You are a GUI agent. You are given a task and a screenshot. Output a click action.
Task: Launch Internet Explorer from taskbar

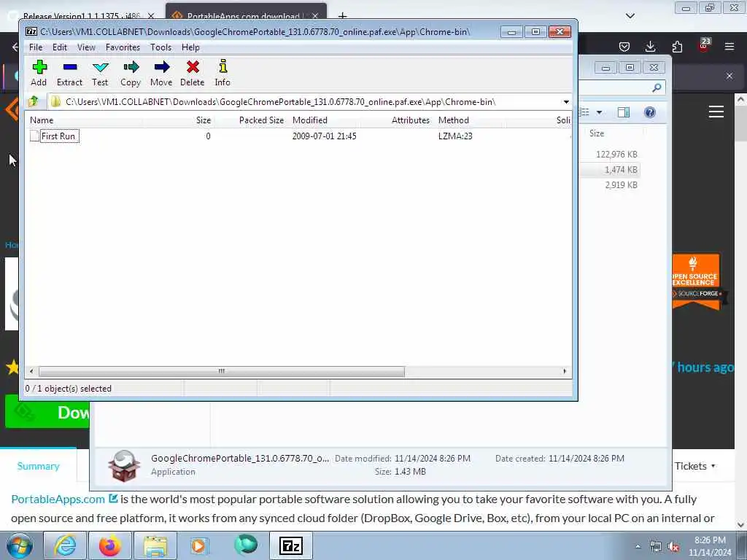(65, 545)
